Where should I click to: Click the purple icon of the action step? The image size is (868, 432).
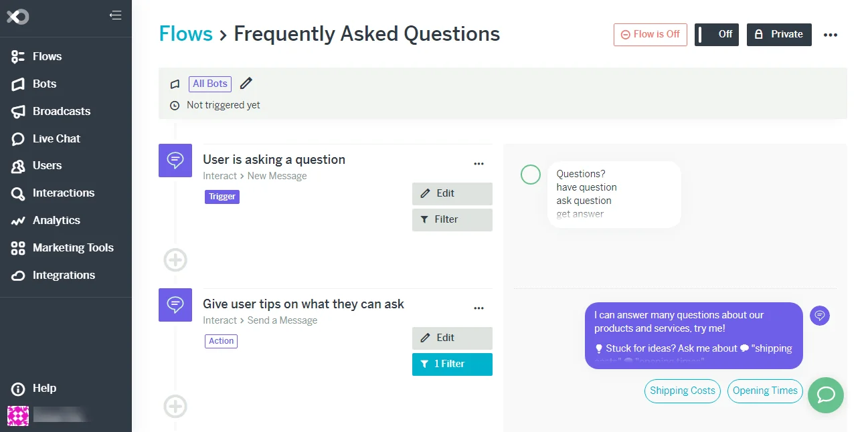click(175, 305)
